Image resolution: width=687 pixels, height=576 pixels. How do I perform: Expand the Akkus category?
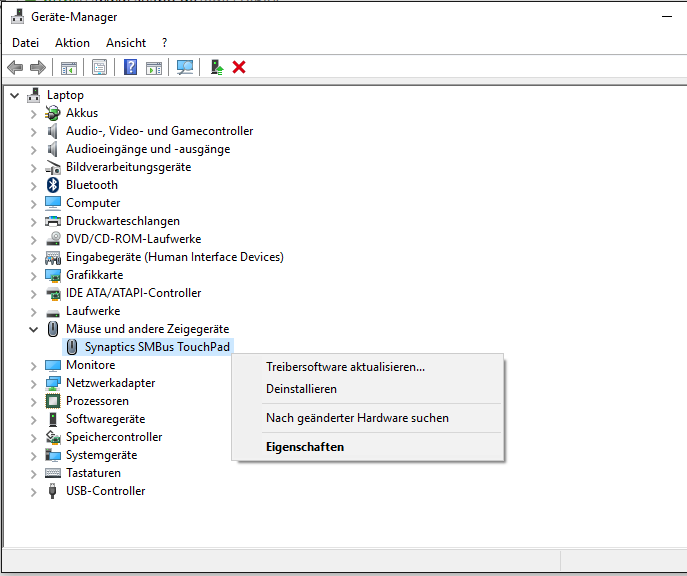click(33, 113)
